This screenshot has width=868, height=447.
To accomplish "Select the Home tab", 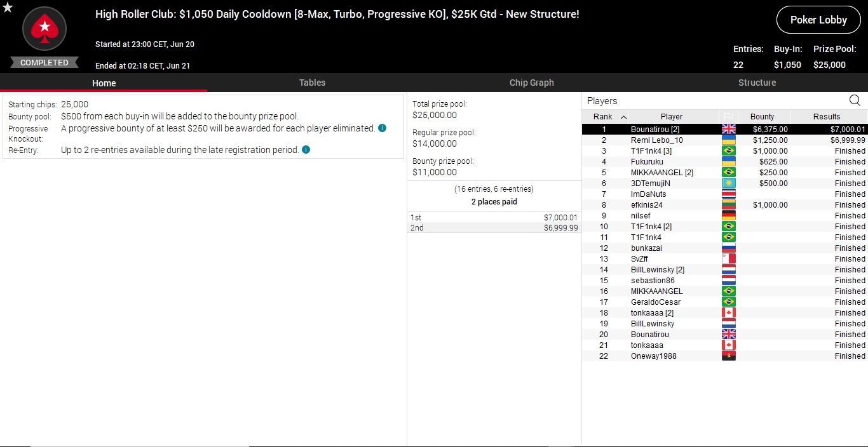I will tap(104, 83).
